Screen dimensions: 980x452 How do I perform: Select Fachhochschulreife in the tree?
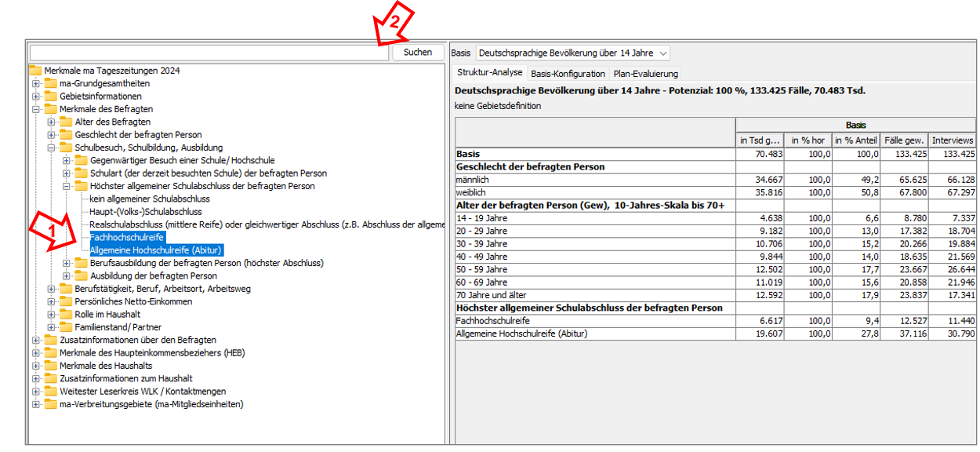[x=127, y=237]
